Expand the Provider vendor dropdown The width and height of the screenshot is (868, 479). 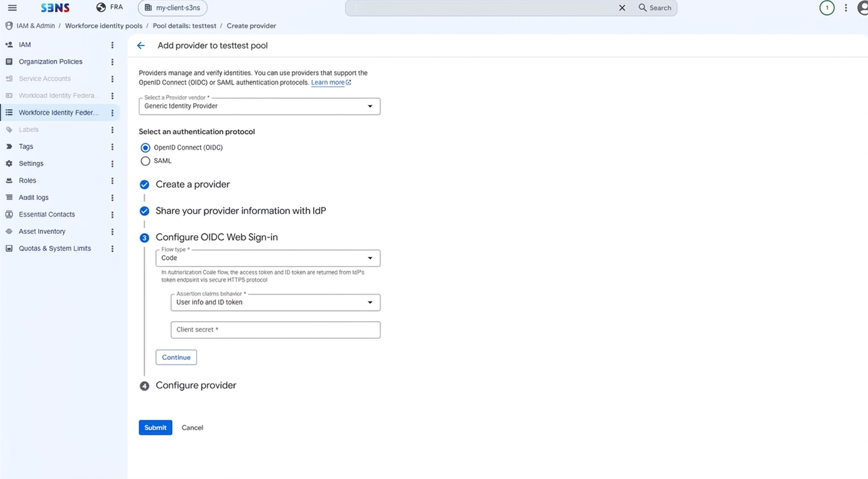(259, 106)
